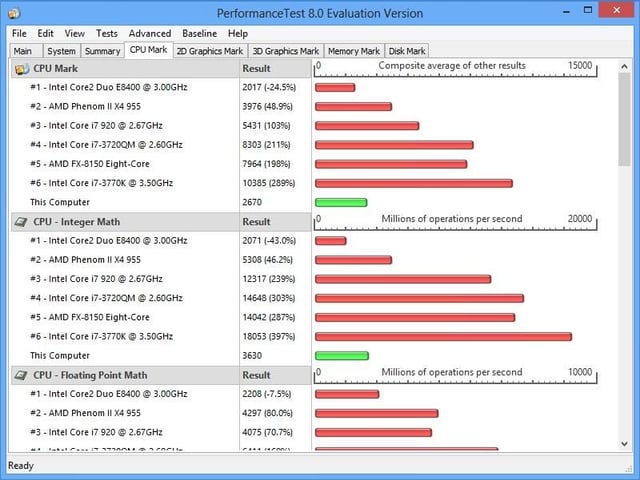Click the CPU Floating Point Math chip icon
Viewport: 640px width, 480px height.
point(21,376)
